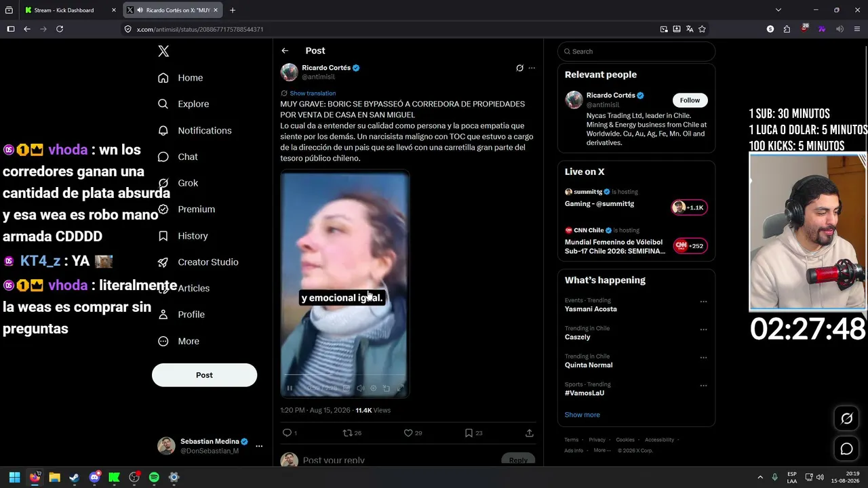Expand the video to fullscreen
Screen dimensions: 868x488
coord(400,388)
